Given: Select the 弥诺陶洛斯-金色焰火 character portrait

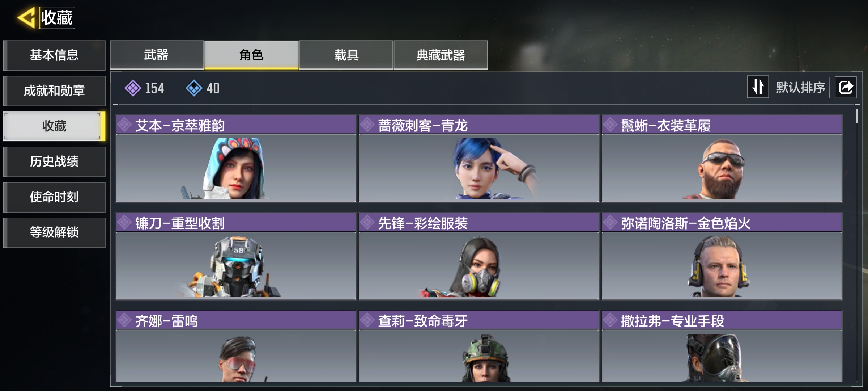Looking at the screenshot, I should click(722, 265).
